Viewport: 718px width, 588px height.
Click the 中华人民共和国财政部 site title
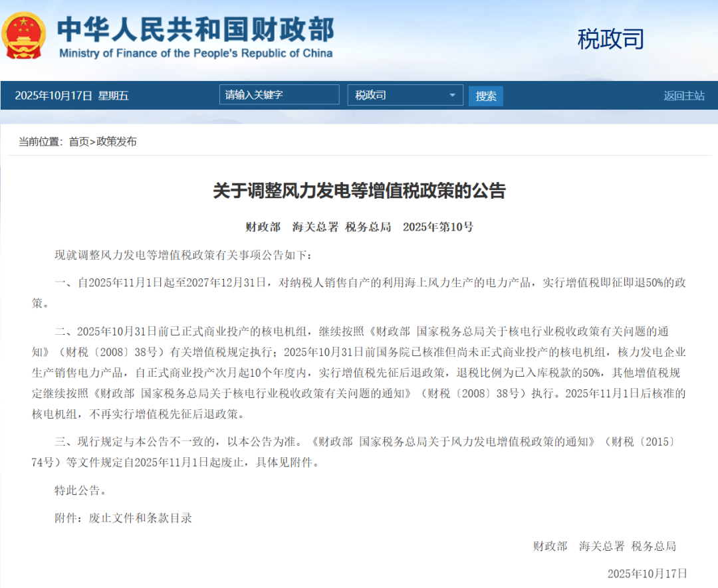pos(195,30)
